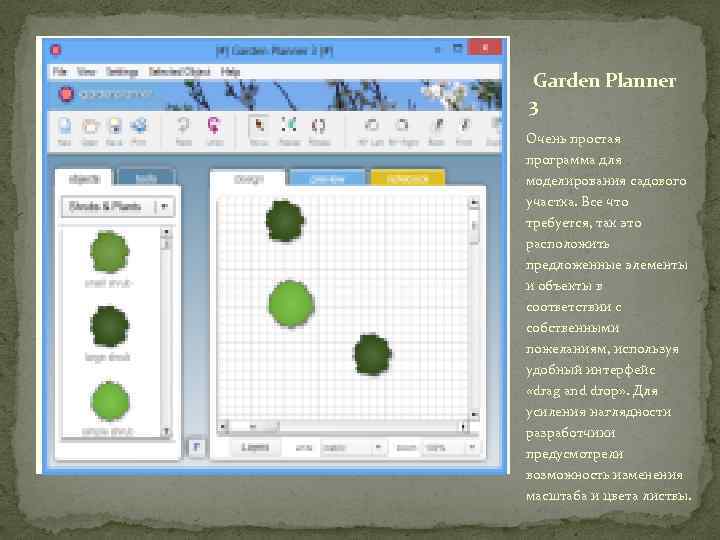
Task: Click the Print toolbar icon
Action: (138, 126)
